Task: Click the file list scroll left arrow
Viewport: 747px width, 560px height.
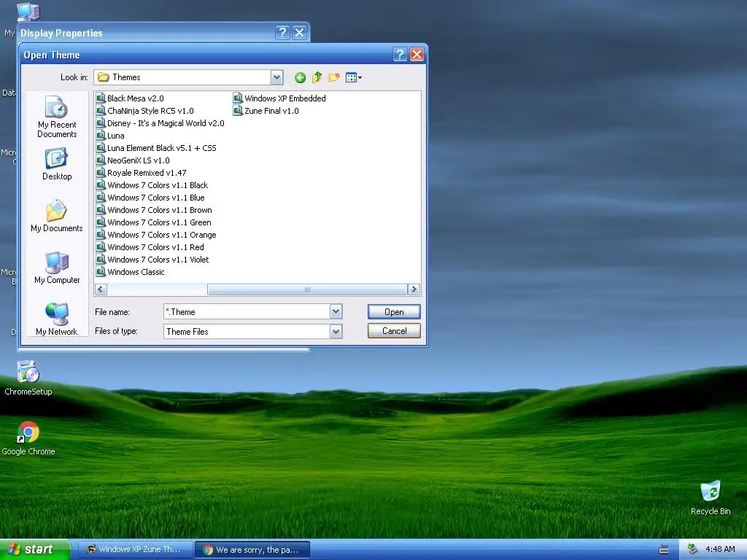Action: tap(101, 289)
